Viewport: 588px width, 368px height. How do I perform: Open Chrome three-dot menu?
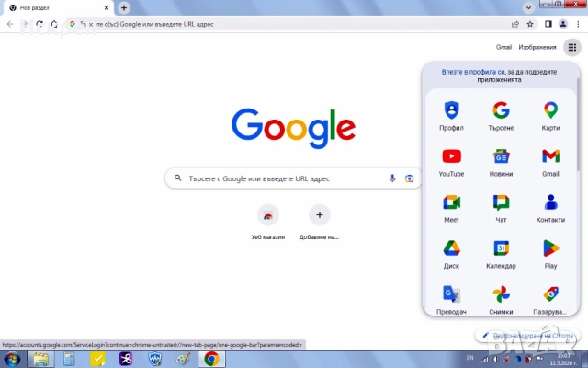[x=578, y=24]
